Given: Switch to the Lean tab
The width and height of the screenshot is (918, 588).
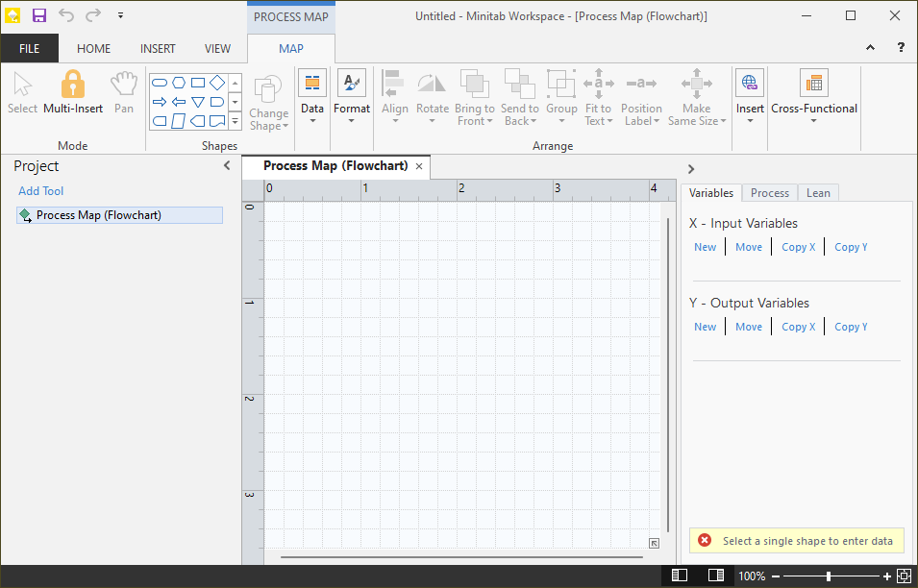Looking at the screenshot, I should [818, 192].
